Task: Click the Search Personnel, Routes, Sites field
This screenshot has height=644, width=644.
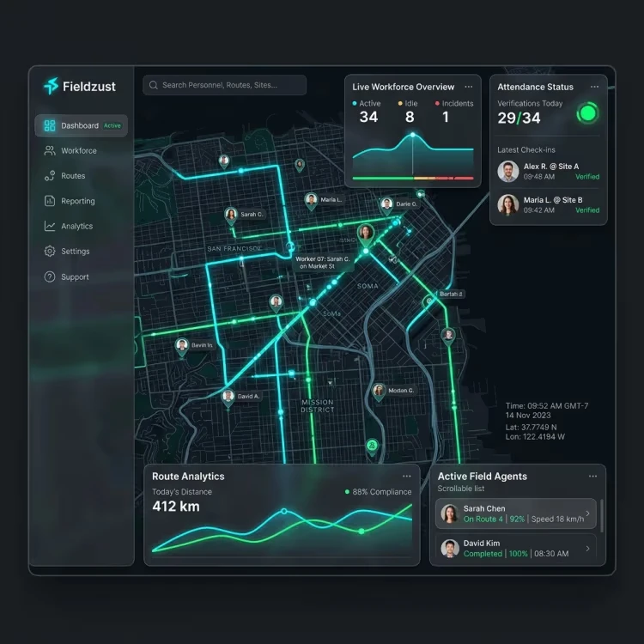Action: 225,85
